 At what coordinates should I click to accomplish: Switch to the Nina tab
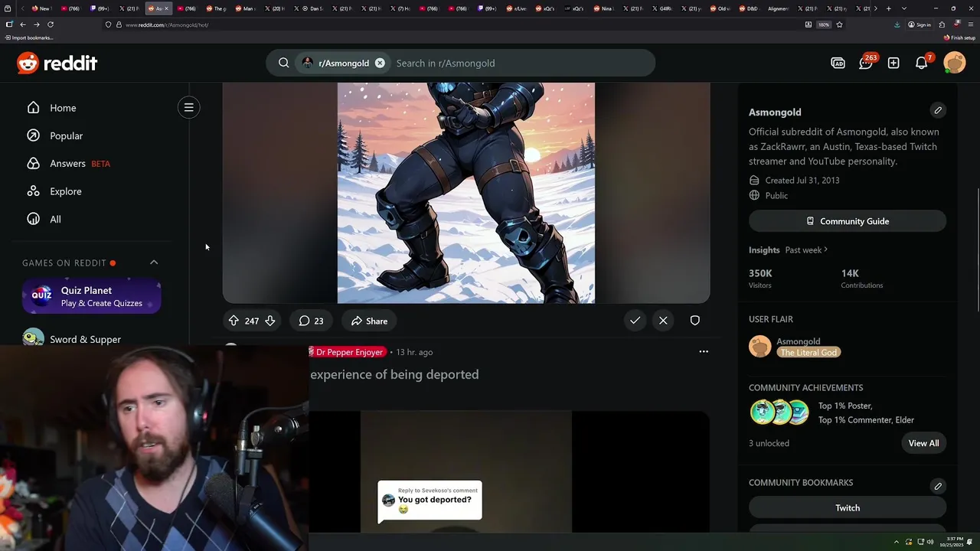pyautogui.click(x=603, y=8)
